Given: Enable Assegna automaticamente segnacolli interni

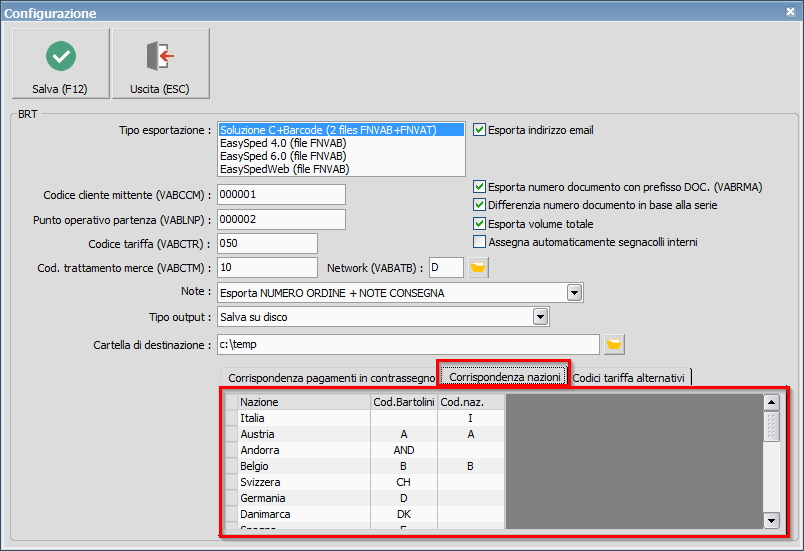Looking at the screenshot, I should pyautogui.click(x=479, y=241).
